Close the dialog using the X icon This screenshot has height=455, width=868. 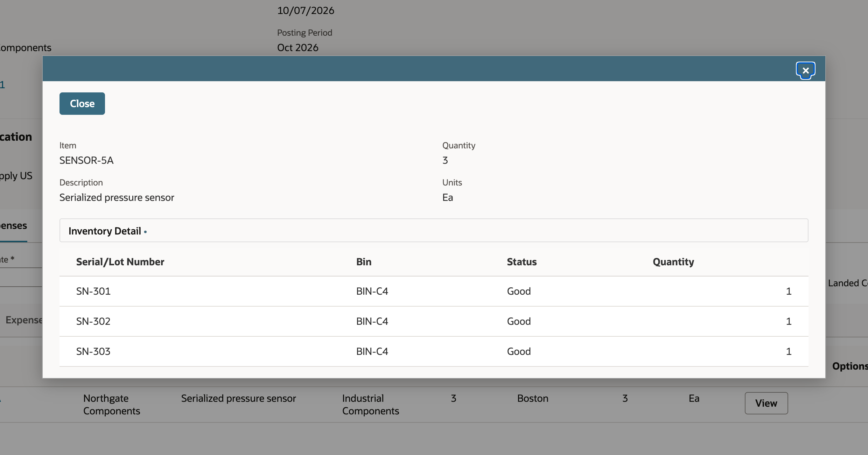(x=805, y=71)
